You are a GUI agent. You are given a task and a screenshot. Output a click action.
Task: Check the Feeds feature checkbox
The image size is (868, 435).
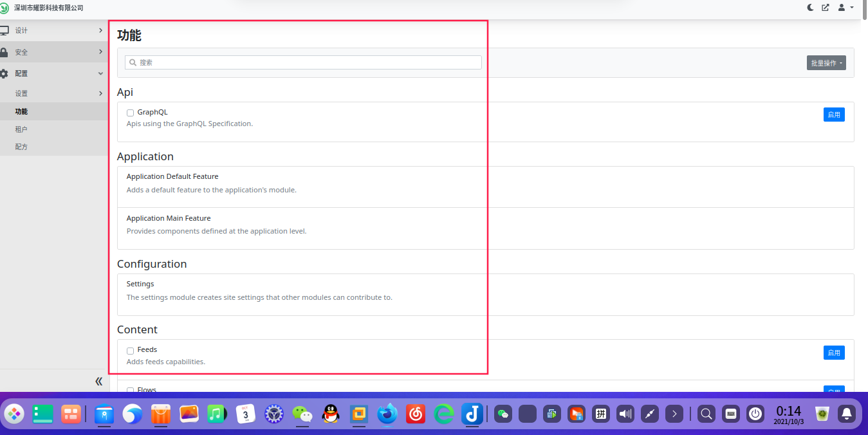(130, 350)
